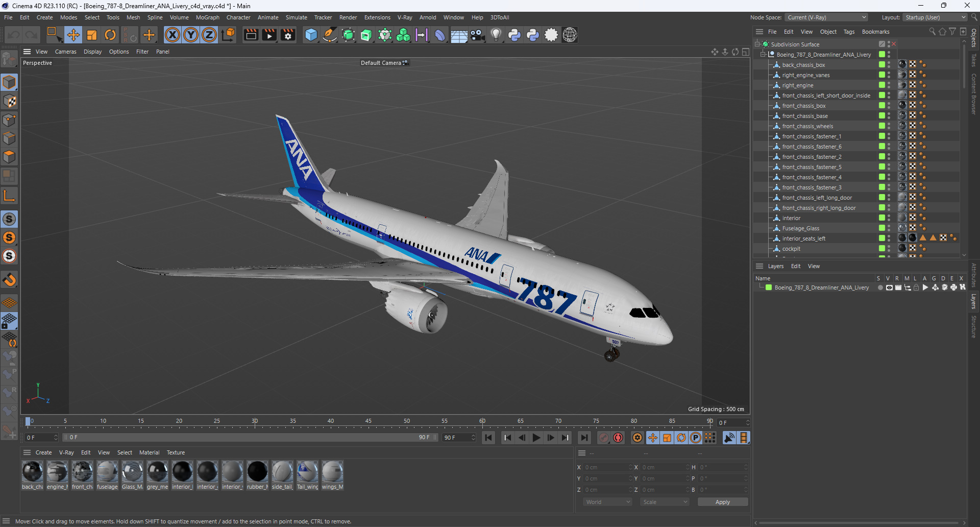Toggle right_engine layer green square
This screenshot has height=527, width=980.
(x=881, y=85)
